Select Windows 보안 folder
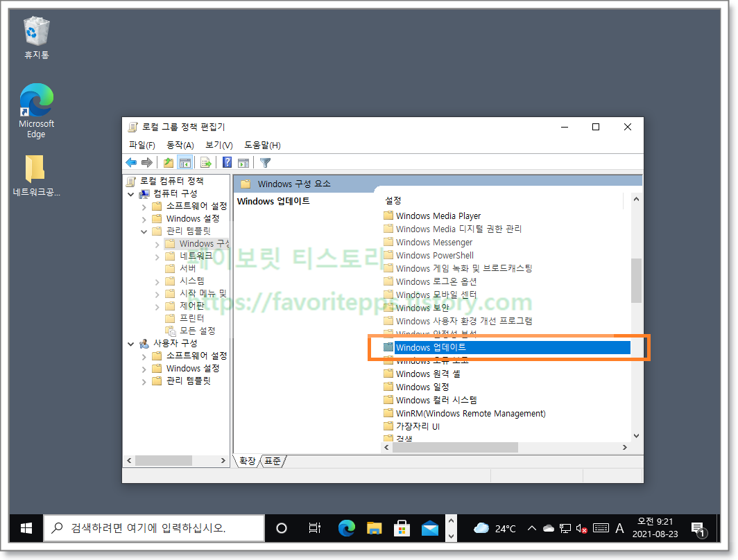 pos(417,308)
